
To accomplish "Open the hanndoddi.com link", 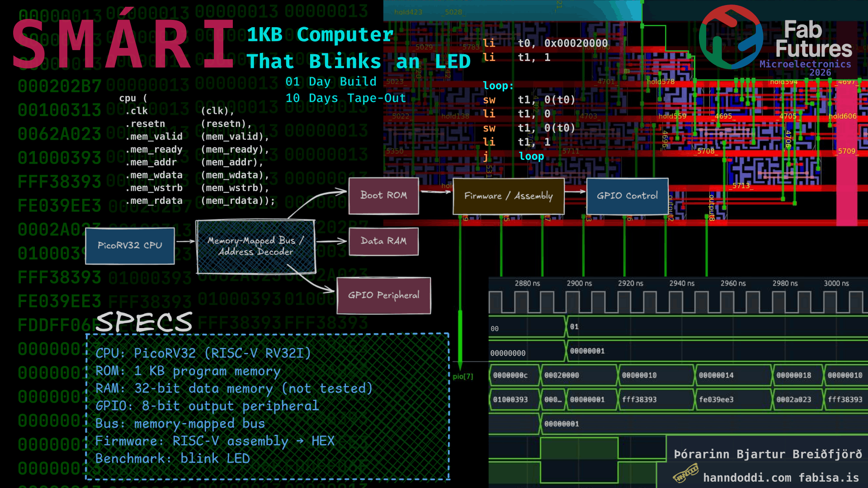I will (x=747, y=478).
